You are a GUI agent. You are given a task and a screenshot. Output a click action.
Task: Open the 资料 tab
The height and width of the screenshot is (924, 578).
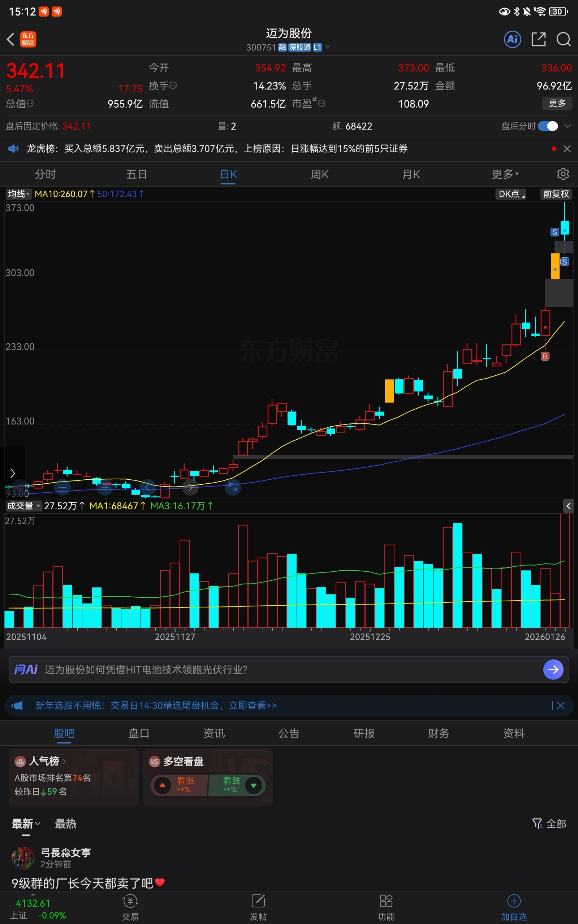[x=513, y=733]
